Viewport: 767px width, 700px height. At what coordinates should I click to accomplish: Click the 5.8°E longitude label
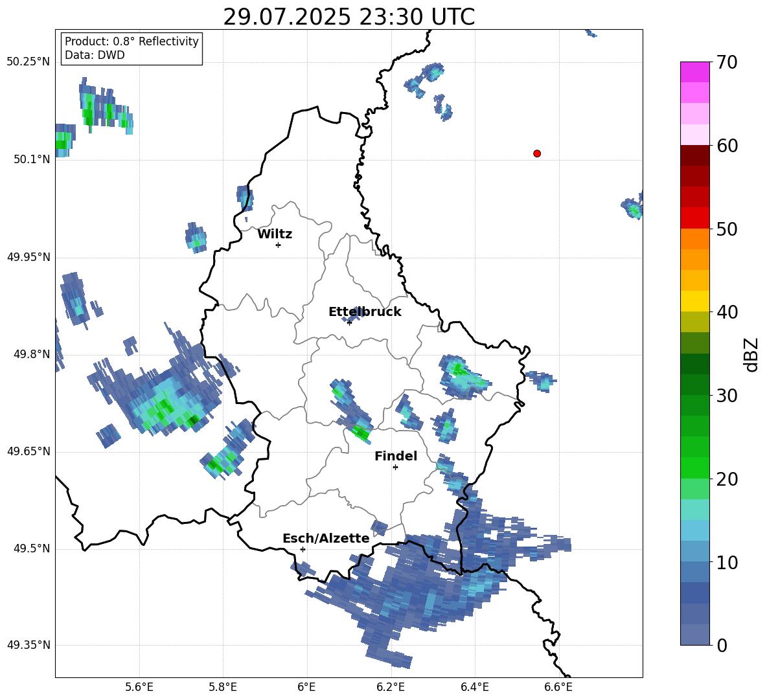point(223,687)
